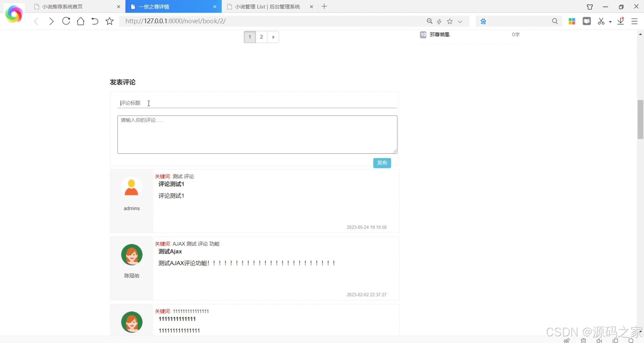Expand the screenshot tool dropdown arrow
644x343 pixels.
(610, 22)
